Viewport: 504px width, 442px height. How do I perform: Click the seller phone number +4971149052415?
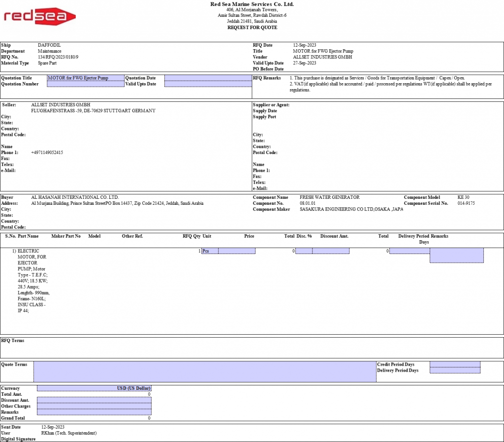(x=47, y=153)
